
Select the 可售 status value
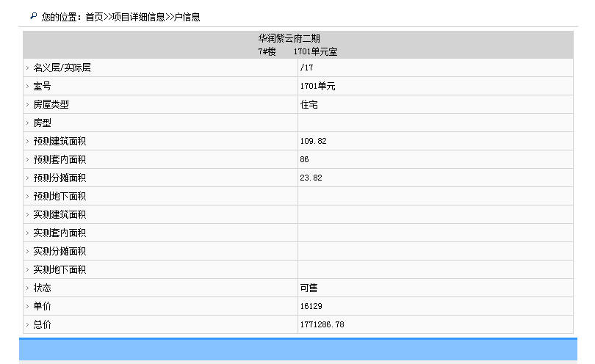point(309,288)
